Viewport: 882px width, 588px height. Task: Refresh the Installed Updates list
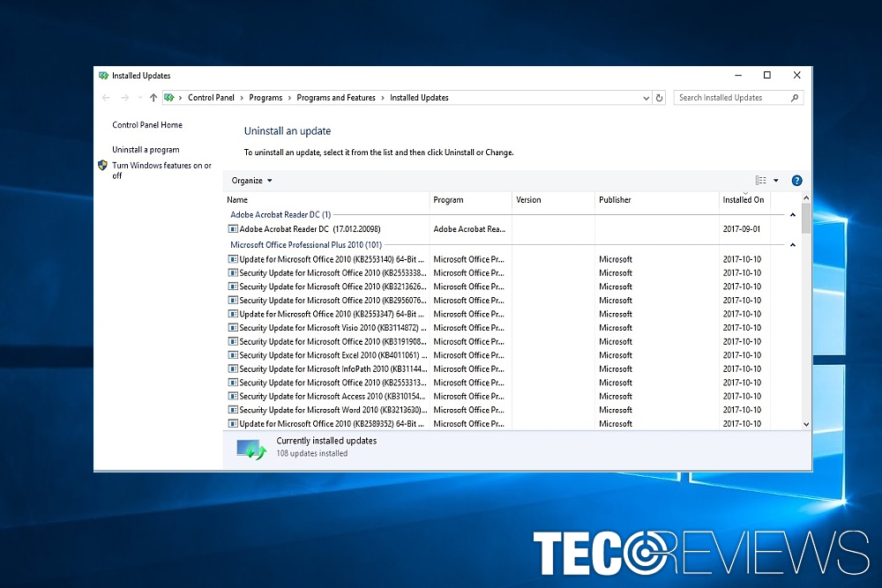659,98
